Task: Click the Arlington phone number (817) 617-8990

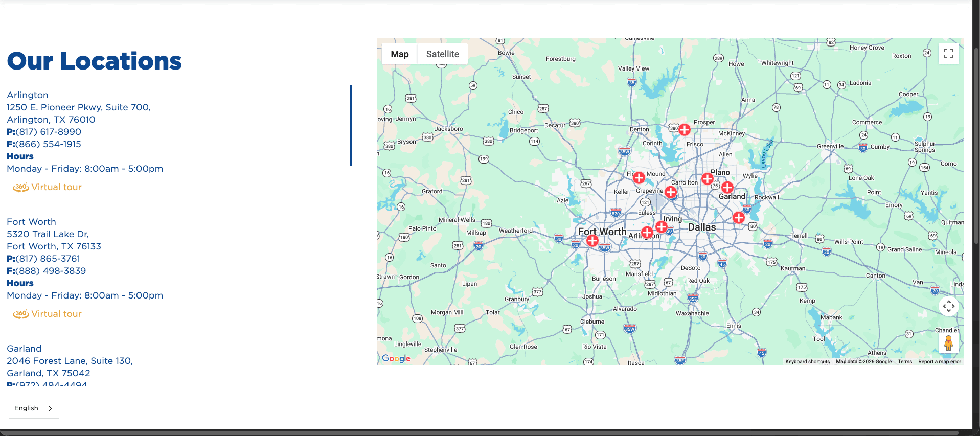Action: pos(49,132)
